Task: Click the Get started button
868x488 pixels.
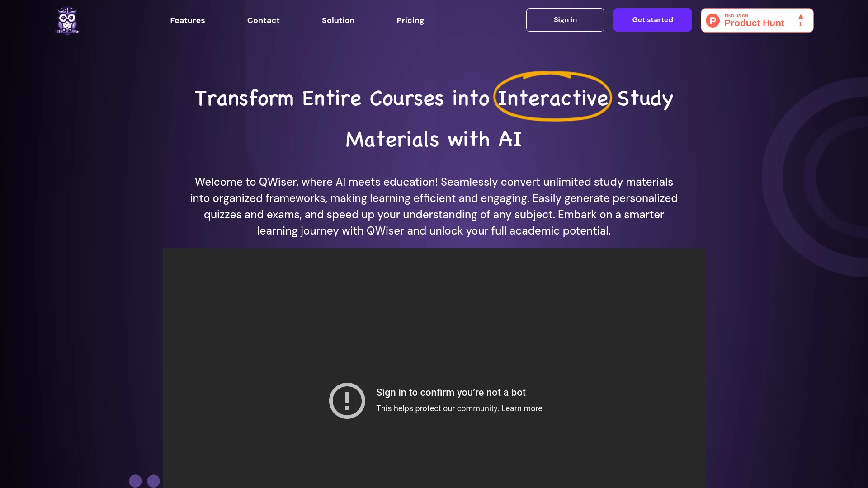Action: coord(652,20)
